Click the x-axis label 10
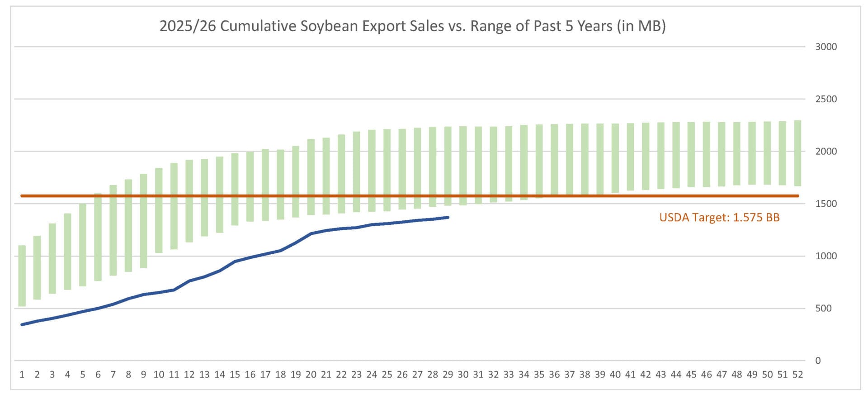Image resolution: width=868 pixels, height=404 pixels. tap(159, 375)
